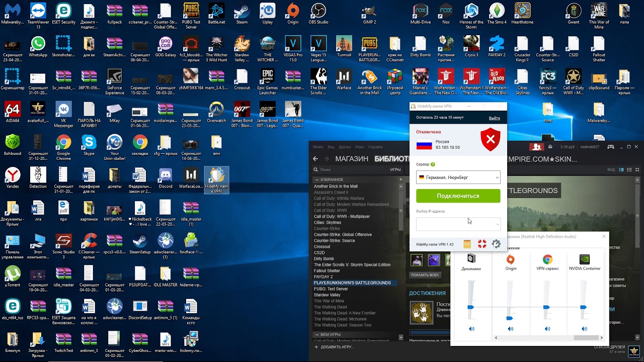Click the server help question mark icon
Viewport: 644px width, 362px height.
click(x=433, y=164)
